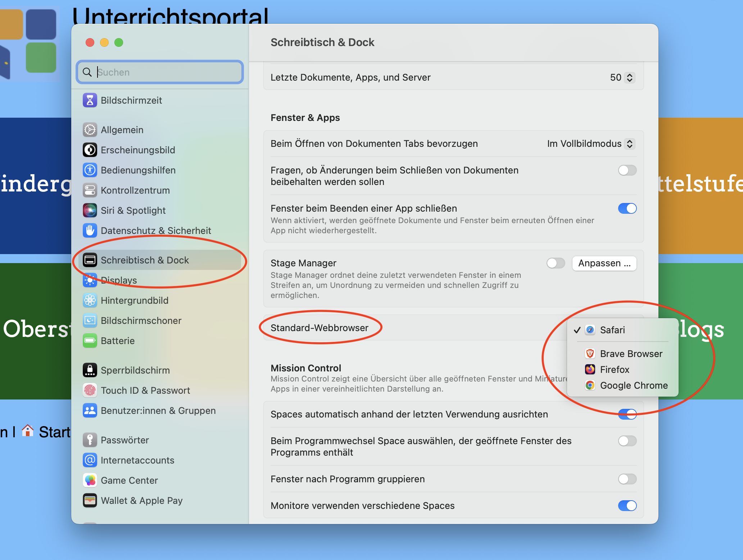Image resolution: width=743 pixels, height=560 pixels.
Task: Open Wallet & Apple Pay icon
Action: tap(90, 501)
